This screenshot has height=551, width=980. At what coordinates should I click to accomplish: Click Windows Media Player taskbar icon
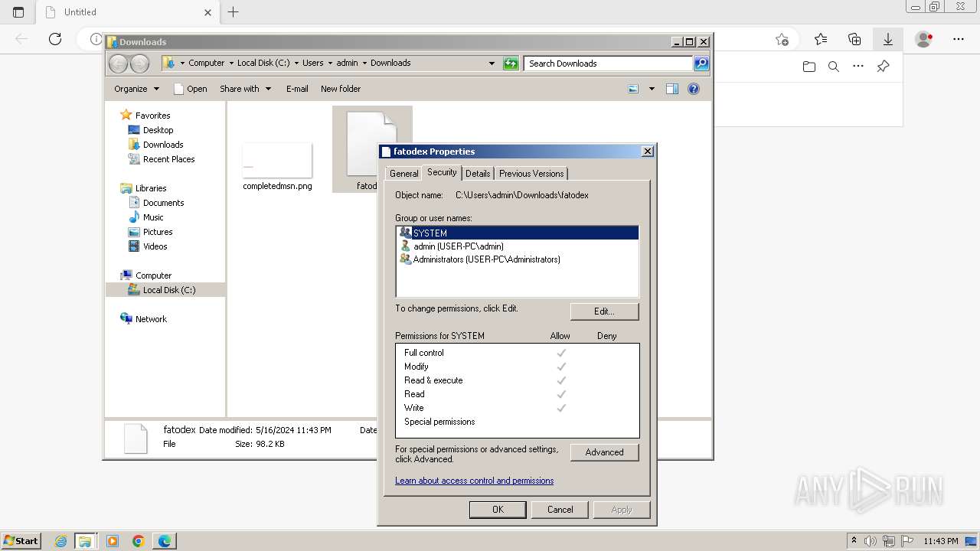pyautogui.click(x=113, y=541)
